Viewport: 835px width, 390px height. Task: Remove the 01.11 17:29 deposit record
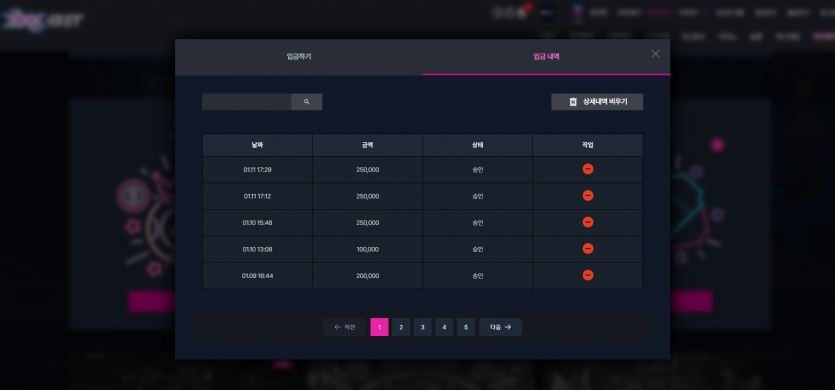pos(588,169)
